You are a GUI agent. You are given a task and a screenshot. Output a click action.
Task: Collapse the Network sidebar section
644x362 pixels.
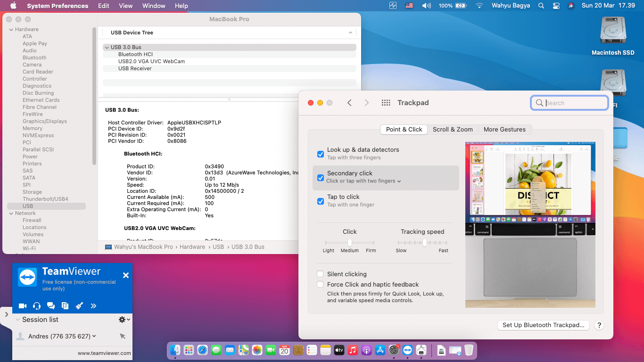(11, 213)
